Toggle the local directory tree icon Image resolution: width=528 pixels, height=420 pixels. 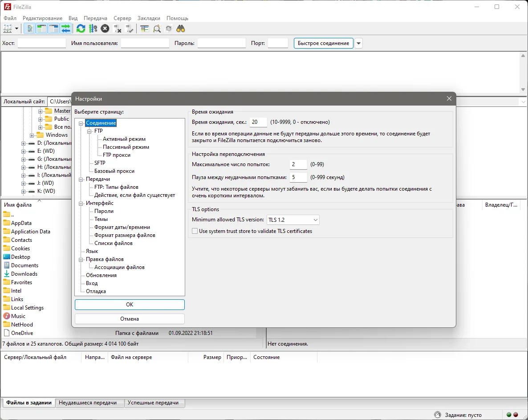tap(42, 29)
